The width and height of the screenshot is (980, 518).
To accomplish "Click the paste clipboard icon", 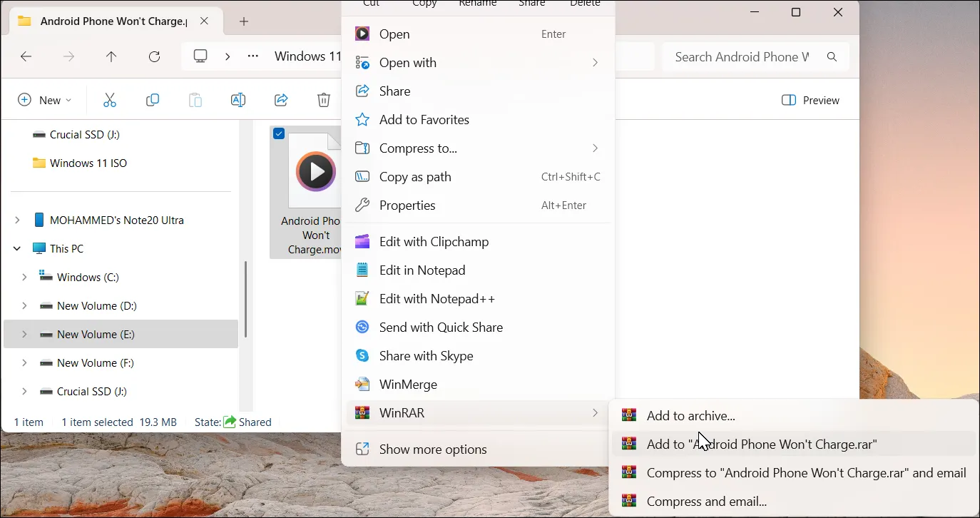I will coord(195,100).
